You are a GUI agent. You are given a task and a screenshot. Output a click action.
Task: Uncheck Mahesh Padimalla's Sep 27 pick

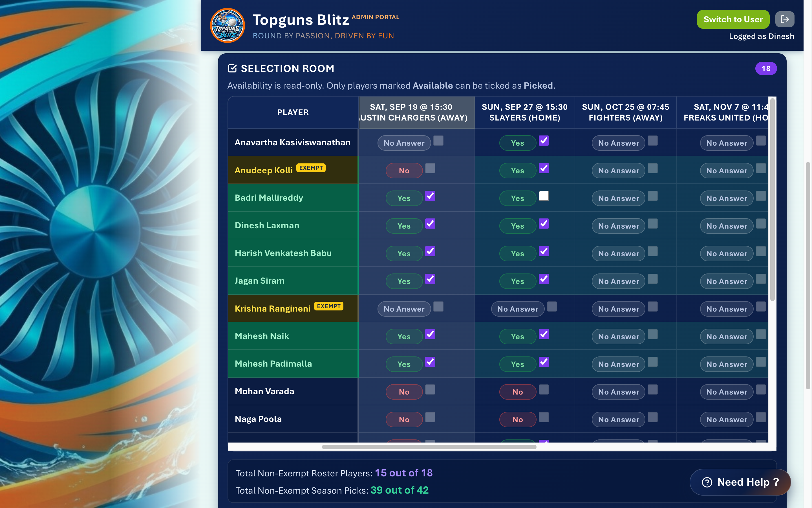544,362
